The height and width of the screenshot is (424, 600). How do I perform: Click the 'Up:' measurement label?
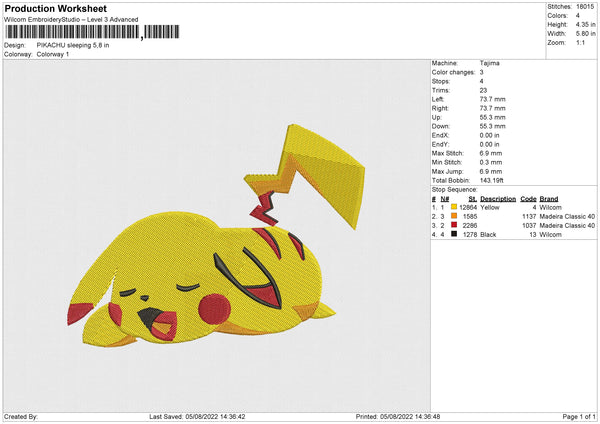click(437, 117)
